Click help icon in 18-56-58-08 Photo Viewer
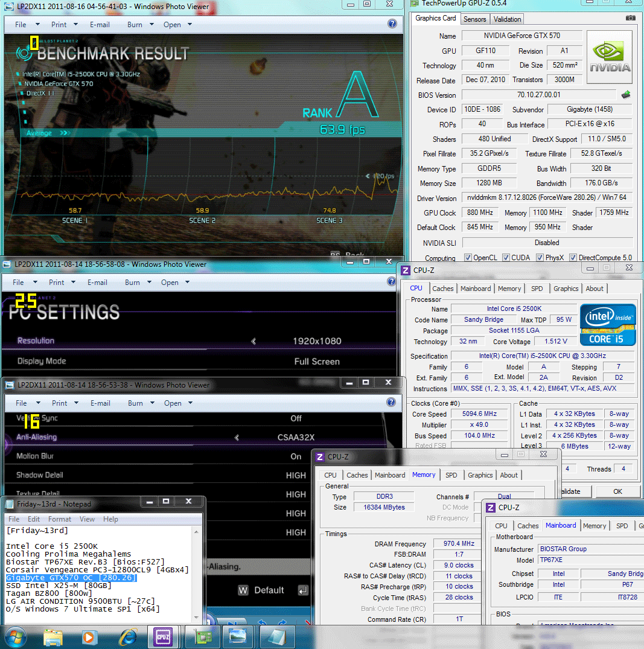This screenshot has height=649, width=644. coord(391,282)
